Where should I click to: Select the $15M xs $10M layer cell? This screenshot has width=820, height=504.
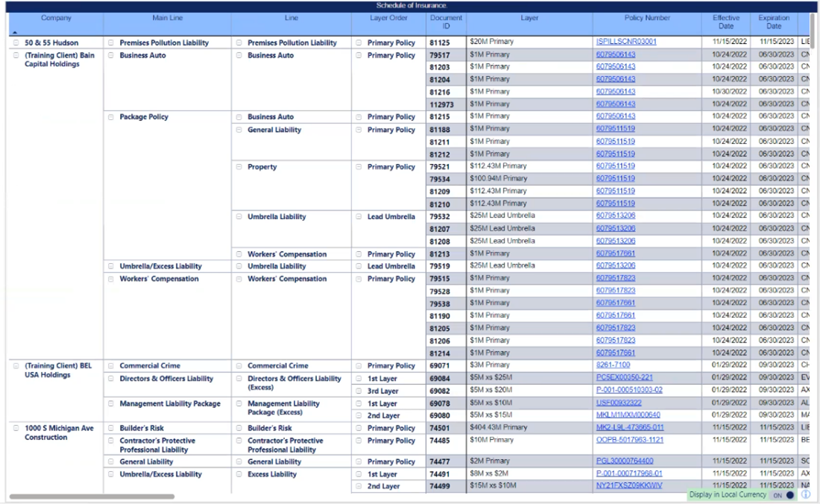[529, 485]
